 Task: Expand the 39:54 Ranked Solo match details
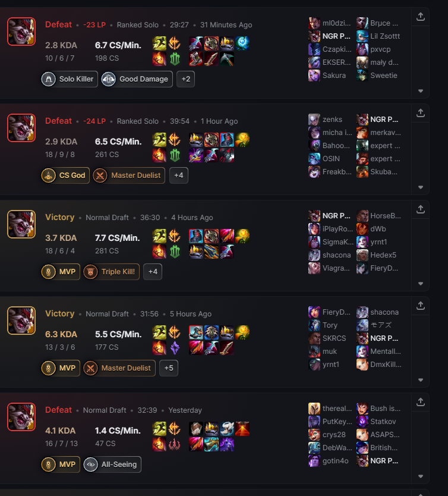pyautogui.click(x=420, y=187)
